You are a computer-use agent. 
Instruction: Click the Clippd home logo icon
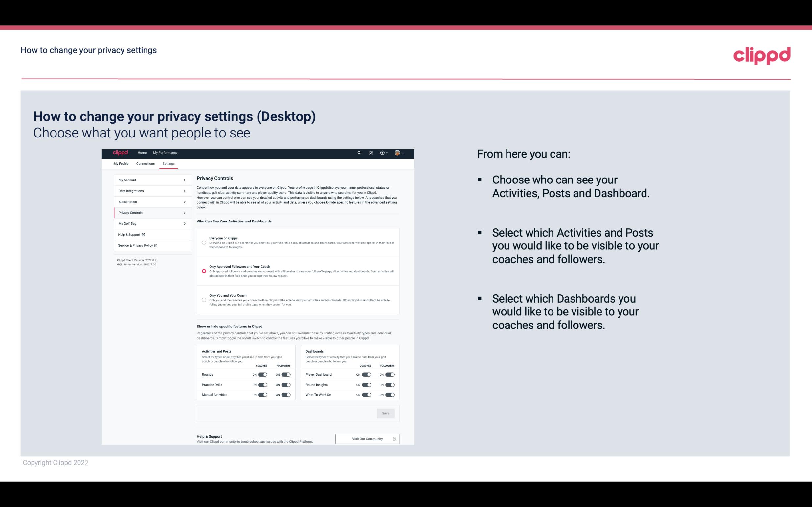121,153
